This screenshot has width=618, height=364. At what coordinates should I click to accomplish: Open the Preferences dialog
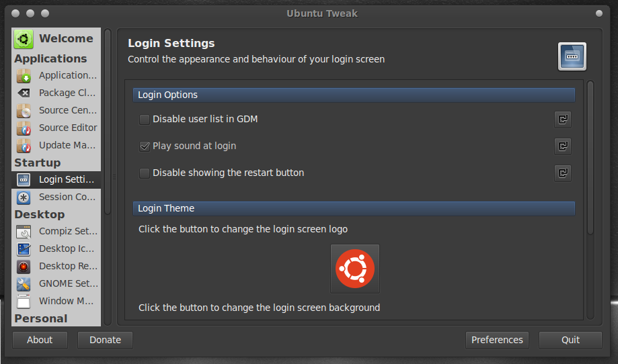tap(497, 340)
